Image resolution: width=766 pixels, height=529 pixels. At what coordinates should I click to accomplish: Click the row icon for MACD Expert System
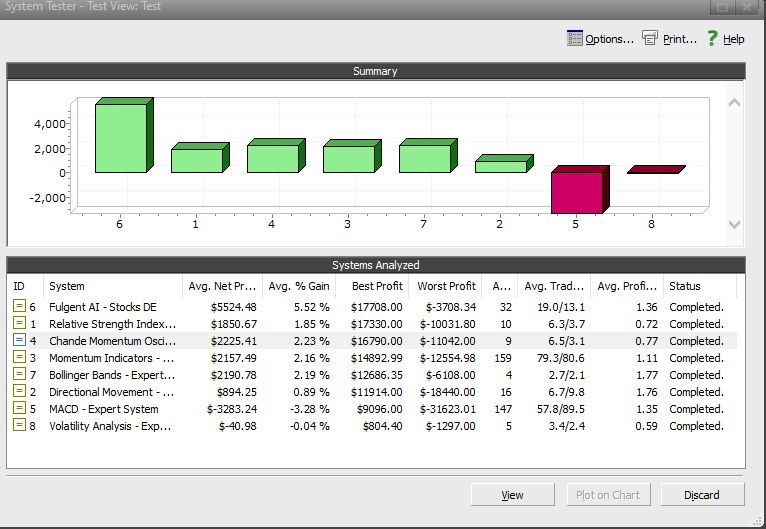click(19, 409)
